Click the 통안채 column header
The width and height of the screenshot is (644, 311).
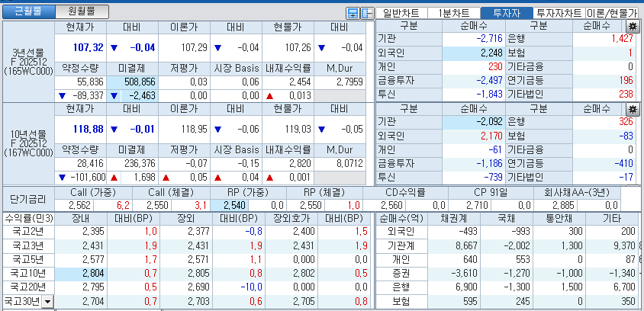(x=559, y=218)
